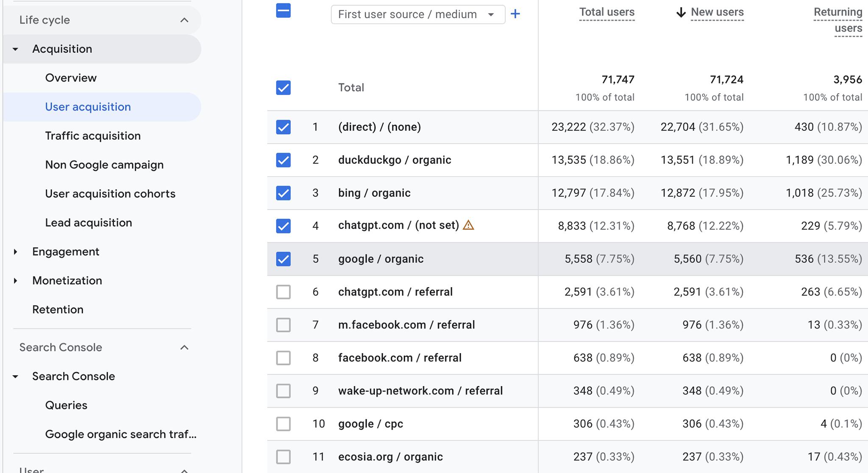Viewport: 868px width, 473px height.
Task: Collapse the Search Console topic arrow
Action: [16, 376]
